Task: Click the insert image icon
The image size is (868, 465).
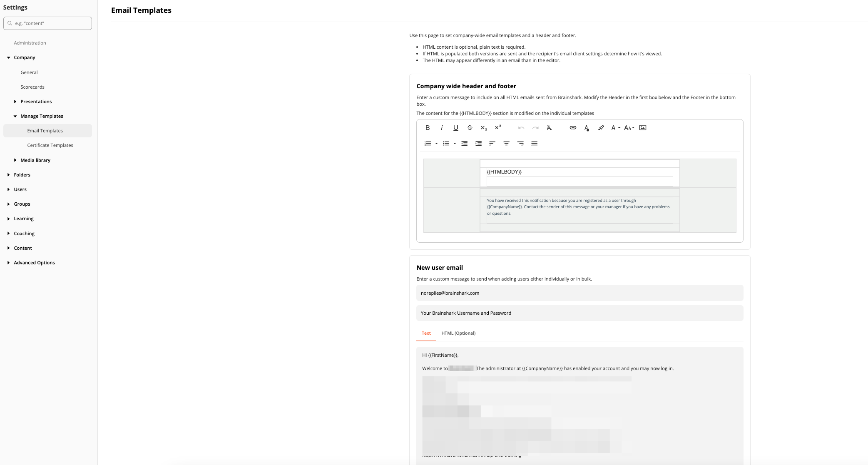Action: coord(643,128)
